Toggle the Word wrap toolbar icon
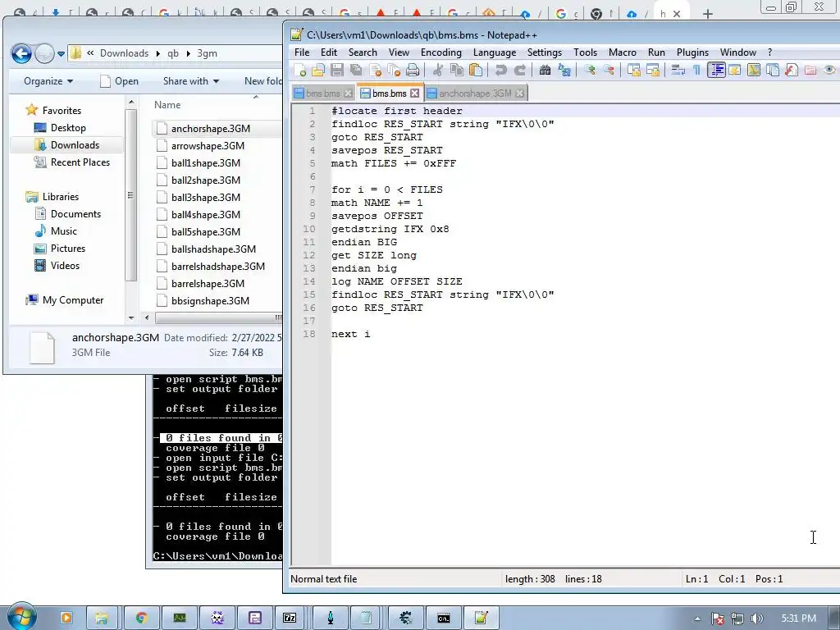The width and height of the screenshot is (840, 630). point(678,71)
